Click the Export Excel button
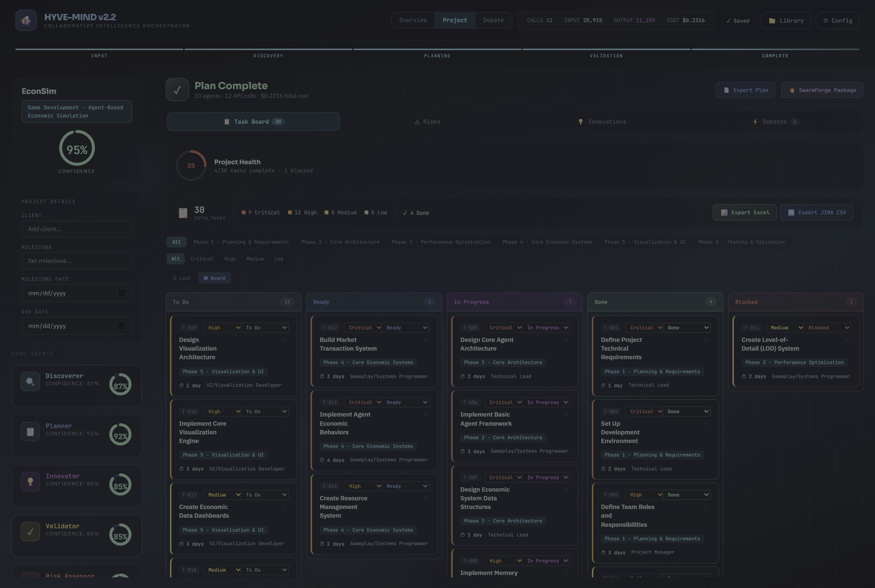Image resolution: width=875 pixels, height=588 pixels. (x=744, y=213)
